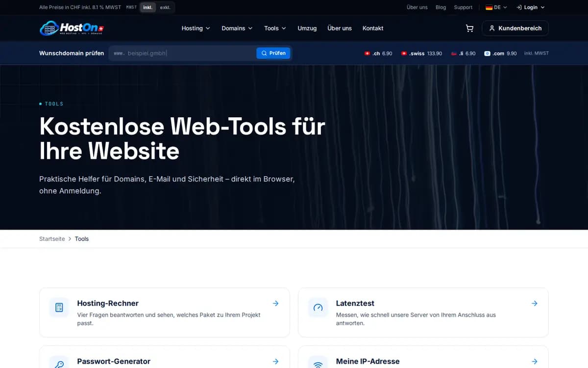Click the Kundenbereich button
Screen dimensions: 588x368
[x=515, y=28]
